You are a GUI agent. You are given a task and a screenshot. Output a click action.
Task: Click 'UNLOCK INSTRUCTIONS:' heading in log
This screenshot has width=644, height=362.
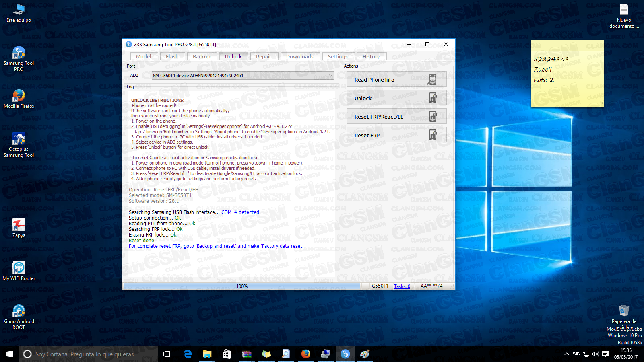pos(158,100)
